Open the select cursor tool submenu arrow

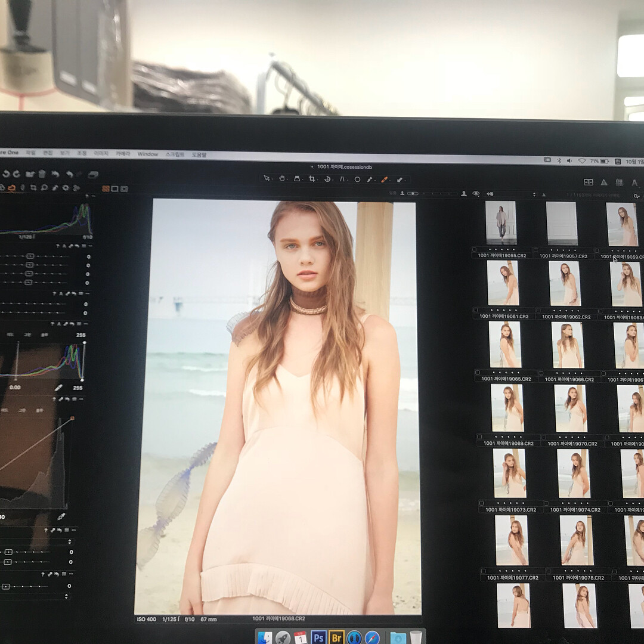click(272, 179)
